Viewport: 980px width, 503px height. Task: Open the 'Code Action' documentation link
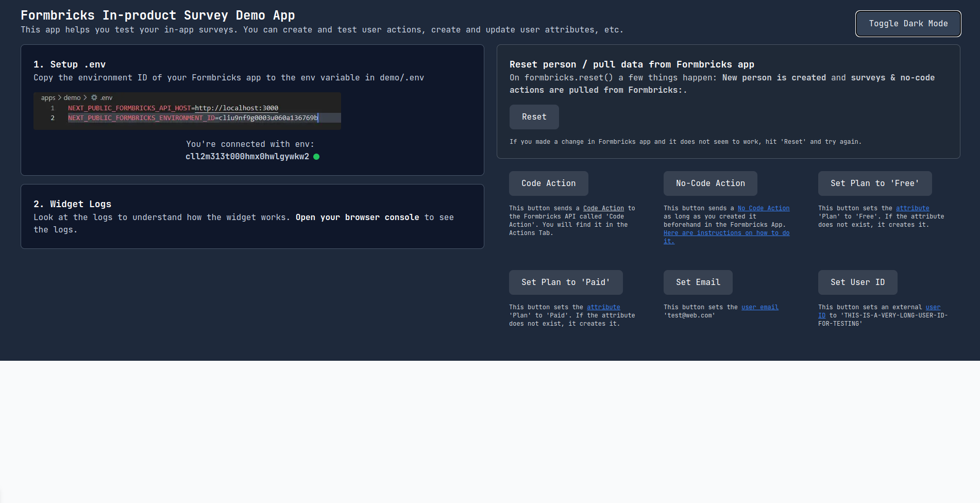pos(603,208)
